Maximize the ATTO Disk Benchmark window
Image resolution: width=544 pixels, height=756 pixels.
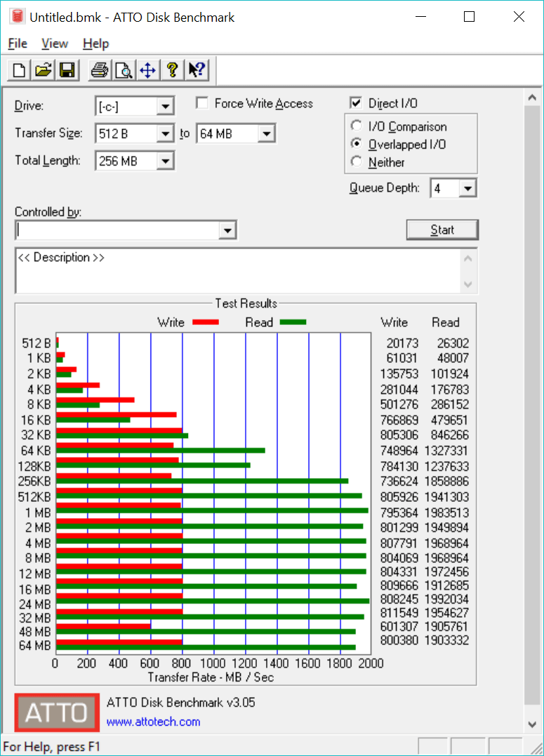coord(470,17)
